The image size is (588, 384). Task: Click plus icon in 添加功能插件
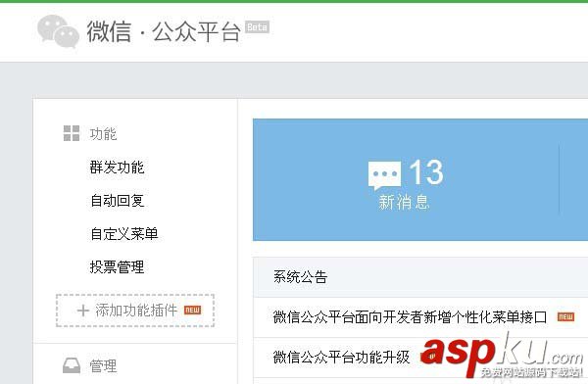coord(83,311)
